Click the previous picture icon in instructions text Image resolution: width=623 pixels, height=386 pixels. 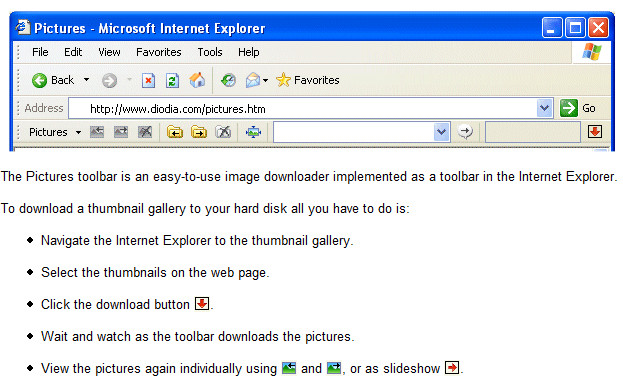(289, 368)
